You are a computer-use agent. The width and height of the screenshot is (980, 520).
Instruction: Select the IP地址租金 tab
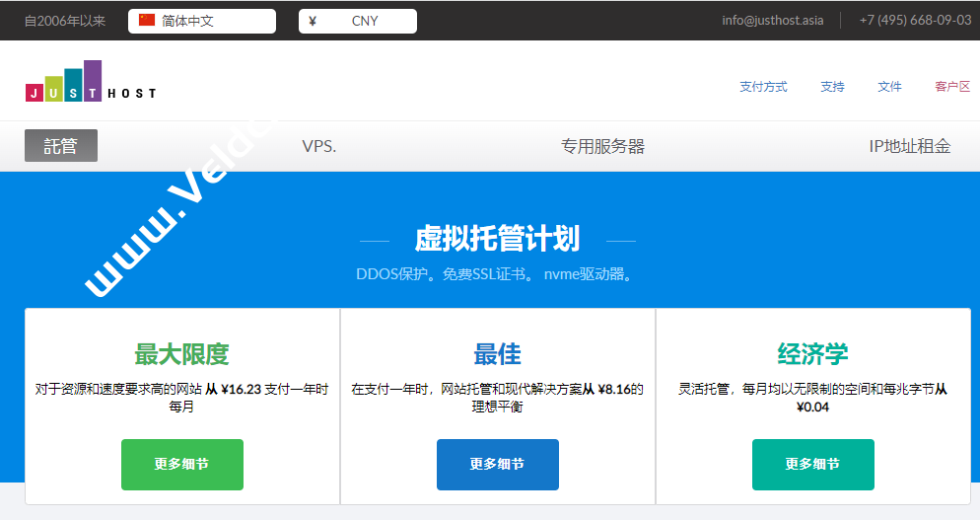tap(909, 146)
